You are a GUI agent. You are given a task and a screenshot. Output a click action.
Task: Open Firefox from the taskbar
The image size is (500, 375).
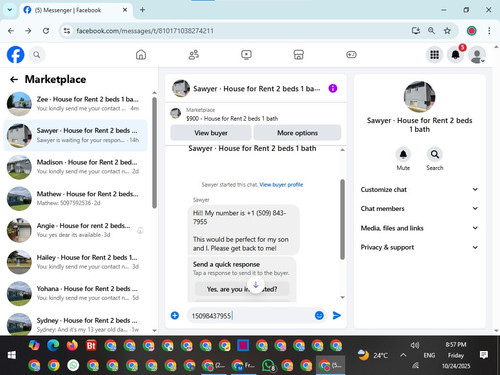point(72,345)
